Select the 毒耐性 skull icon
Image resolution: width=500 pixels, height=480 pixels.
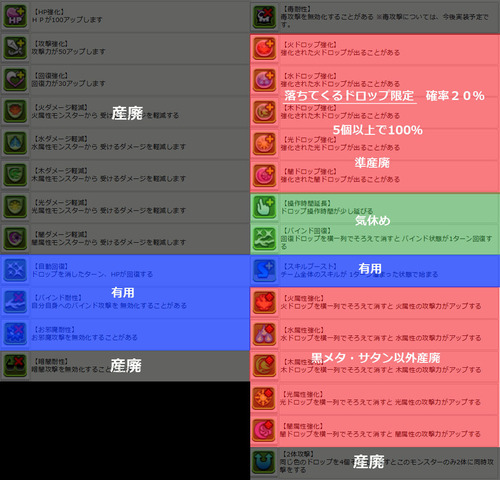(264, 17)
